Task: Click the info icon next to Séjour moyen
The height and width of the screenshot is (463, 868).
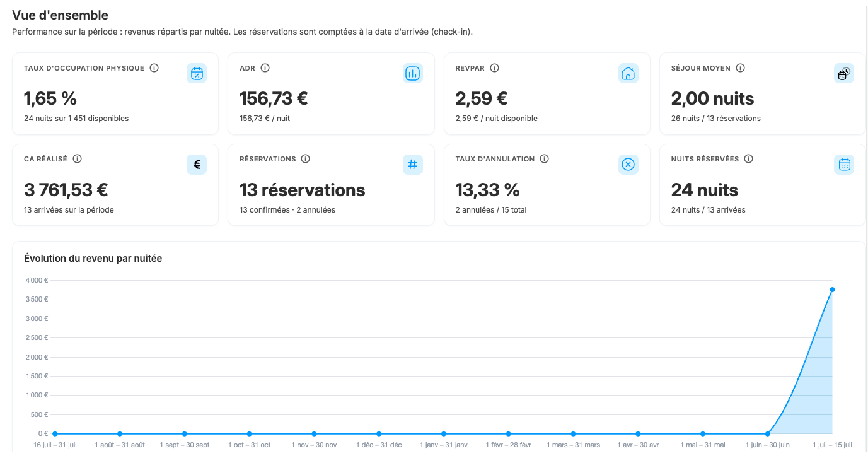Action: [x=741, y=68]
